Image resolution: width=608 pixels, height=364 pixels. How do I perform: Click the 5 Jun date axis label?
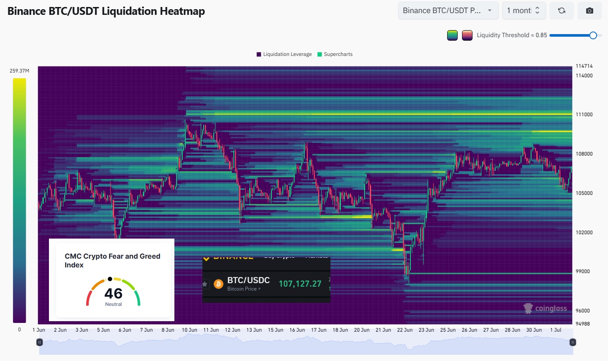point(103,330)
